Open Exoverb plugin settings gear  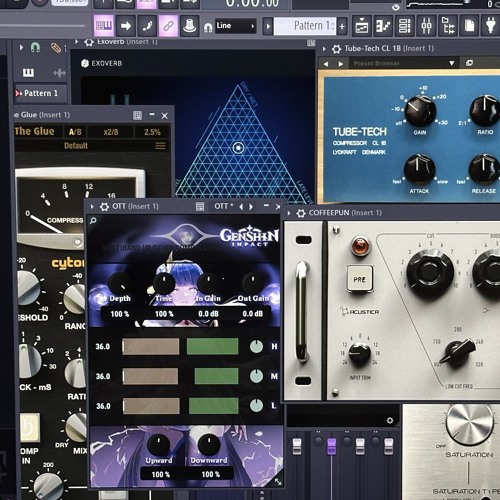[x=89, y=42]
